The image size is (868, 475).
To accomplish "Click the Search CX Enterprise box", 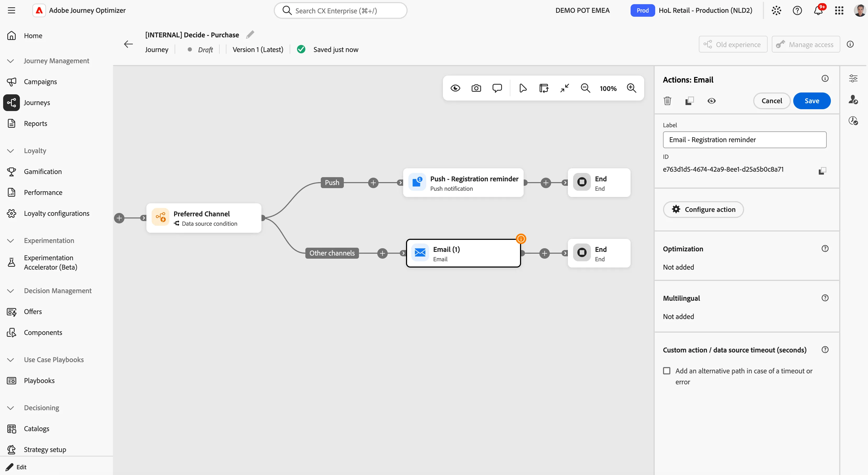I will (x=340, y=10).
